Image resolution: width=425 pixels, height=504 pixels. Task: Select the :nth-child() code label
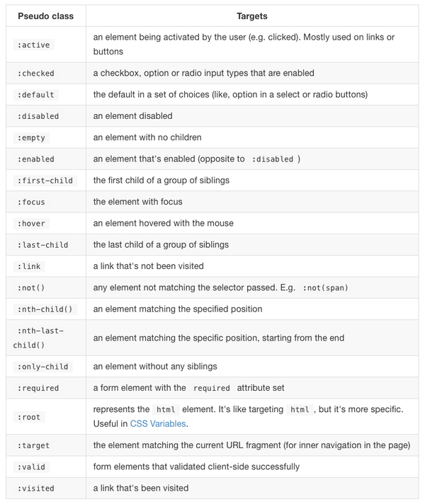click(45, 309)
